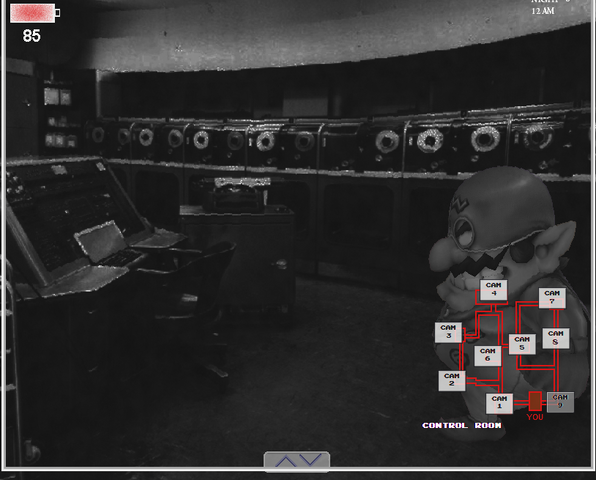Click the red YOU office marker
Image resolution: width=596 pixels, height=480 pixels.
click(x=535, y=401)
